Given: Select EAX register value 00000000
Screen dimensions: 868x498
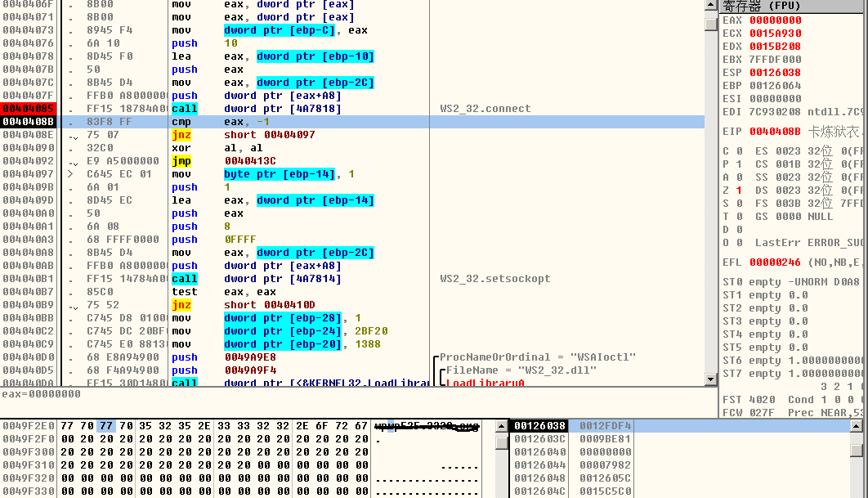Looking at the screenshot, I should pos(775,20).
